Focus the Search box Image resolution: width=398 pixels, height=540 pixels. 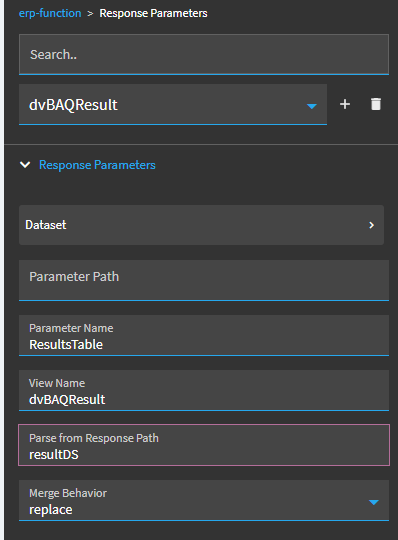204,54
